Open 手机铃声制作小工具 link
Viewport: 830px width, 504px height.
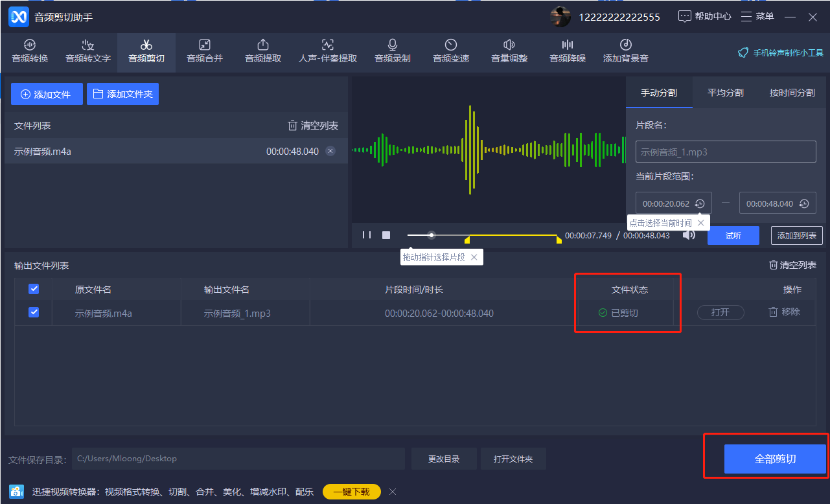pos(780,52)
